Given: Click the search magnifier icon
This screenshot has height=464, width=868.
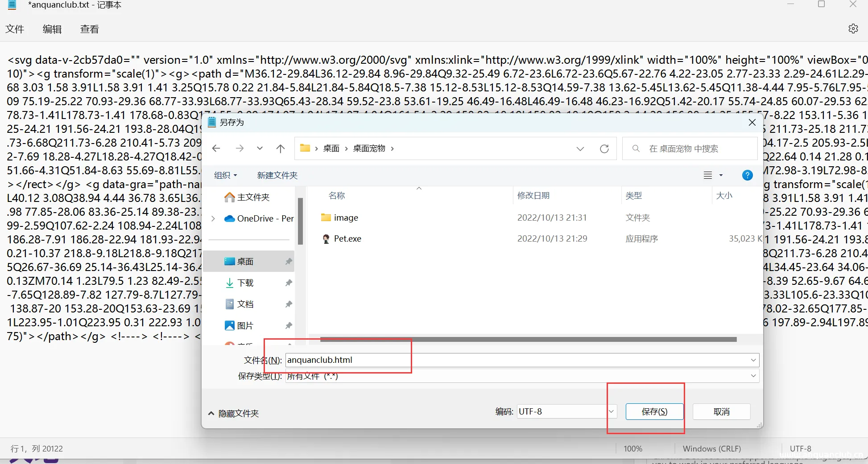Looking at the screenshot, I should point(636,148).
